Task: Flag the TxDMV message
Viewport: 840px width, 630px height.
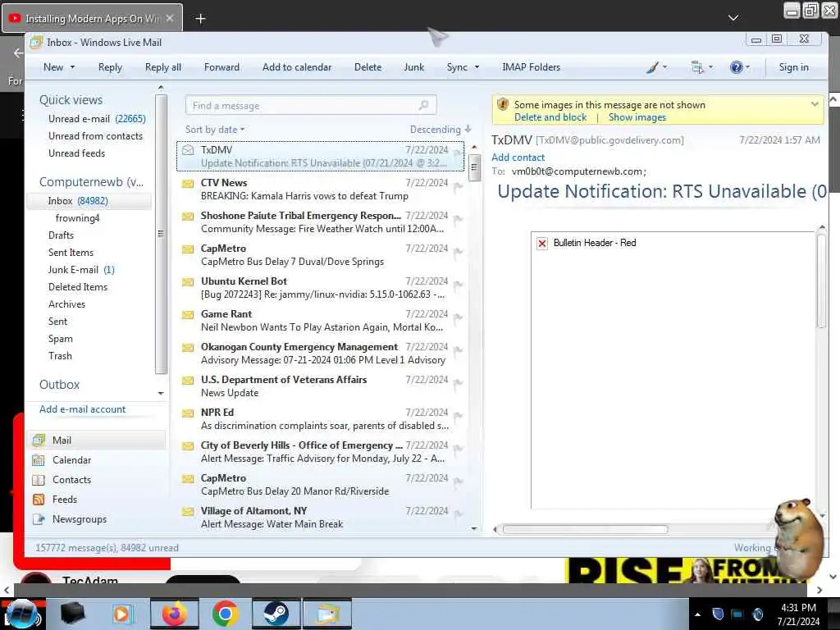Action: pyautogui.click(x=458, y=153)
